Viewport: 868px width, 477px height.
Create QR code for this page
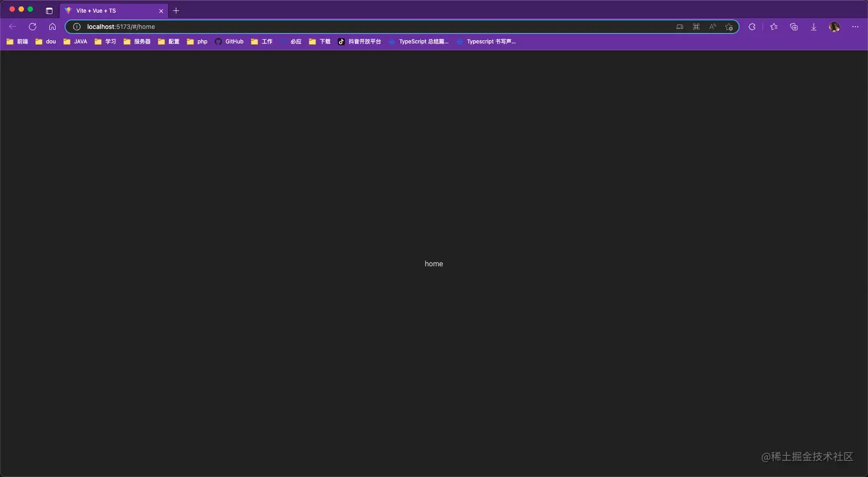[696, 26]
